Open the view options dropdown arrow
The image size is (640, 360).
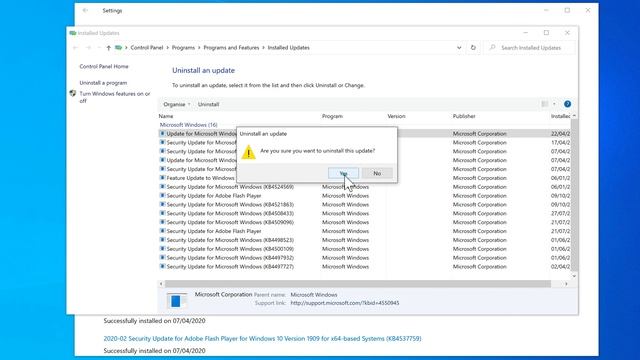554,104
